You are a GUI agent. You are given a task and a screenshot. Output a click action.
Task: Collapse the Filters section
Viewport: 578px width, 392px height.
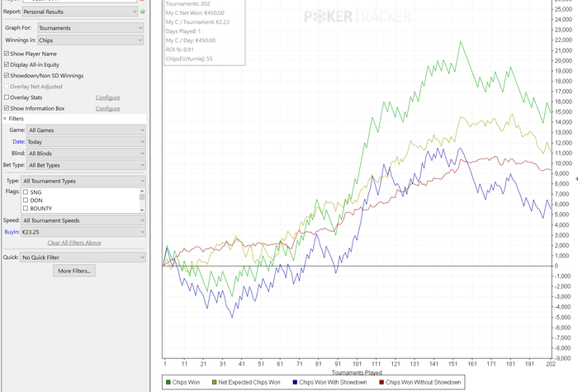5,119
